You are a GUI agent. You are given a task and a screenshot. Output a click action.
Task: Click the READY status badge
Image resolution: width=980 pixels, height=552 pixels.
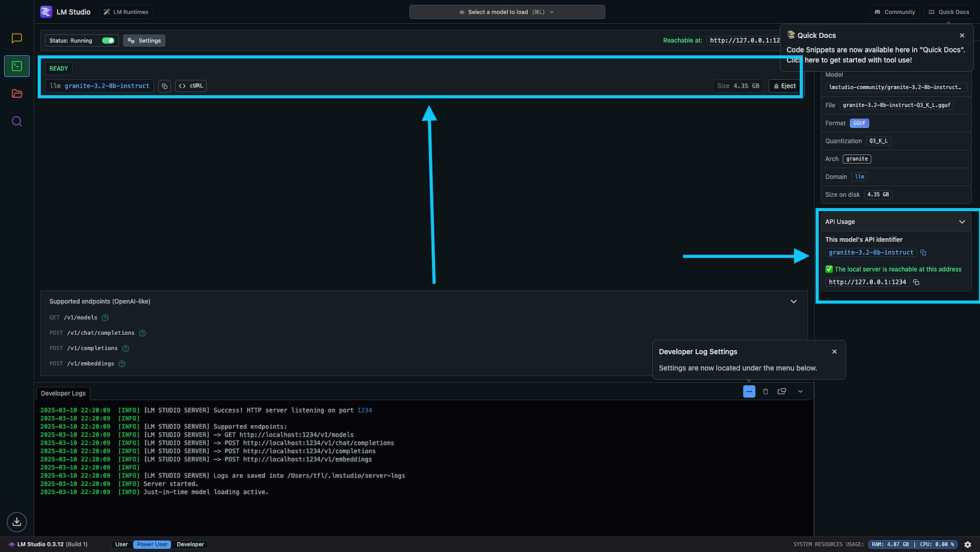[x=59, y=69]
